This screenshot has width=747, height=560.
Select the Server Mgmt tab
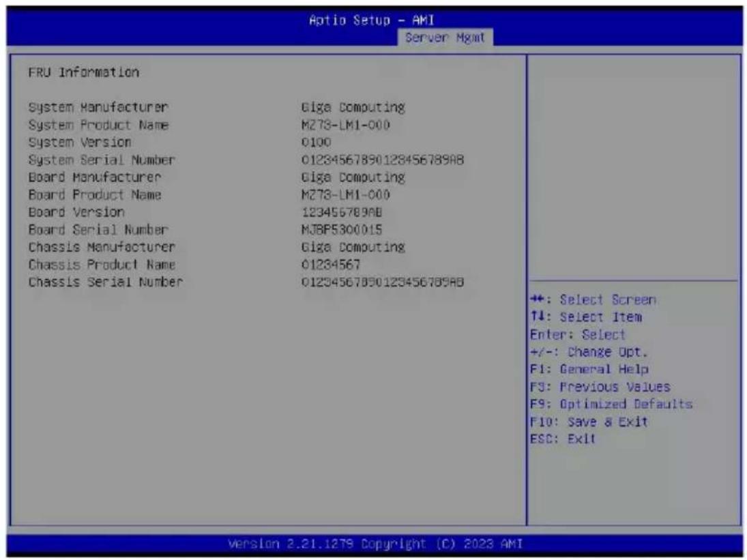click(445, 38)
